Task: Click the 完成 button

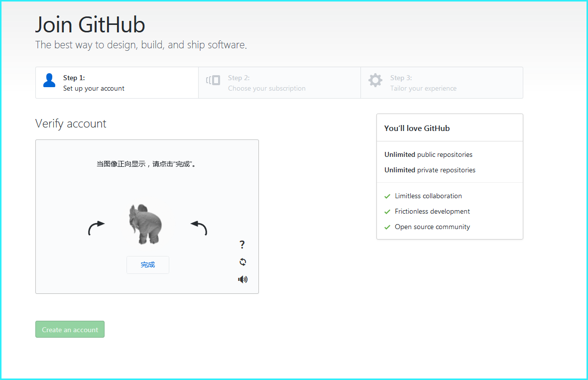Action: 148,265
